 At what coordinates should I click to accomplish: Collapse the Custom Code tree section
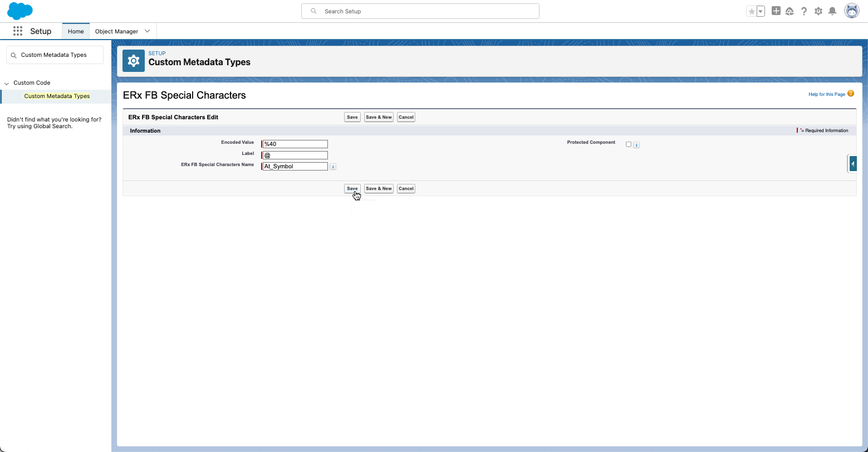7,83
